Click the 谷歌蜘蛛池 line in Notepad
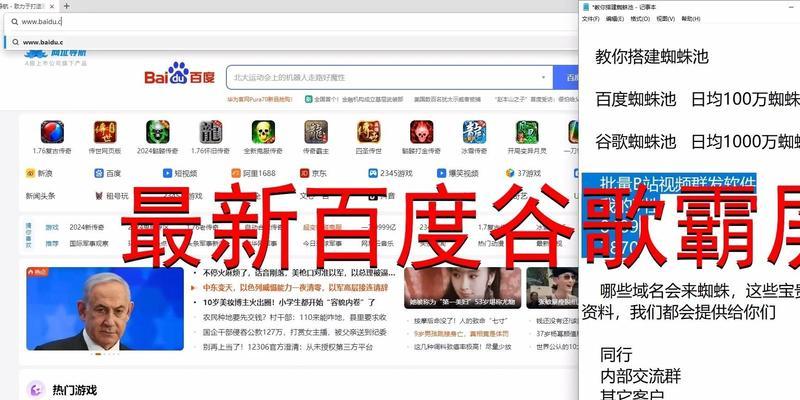 (x=697, y=141)
